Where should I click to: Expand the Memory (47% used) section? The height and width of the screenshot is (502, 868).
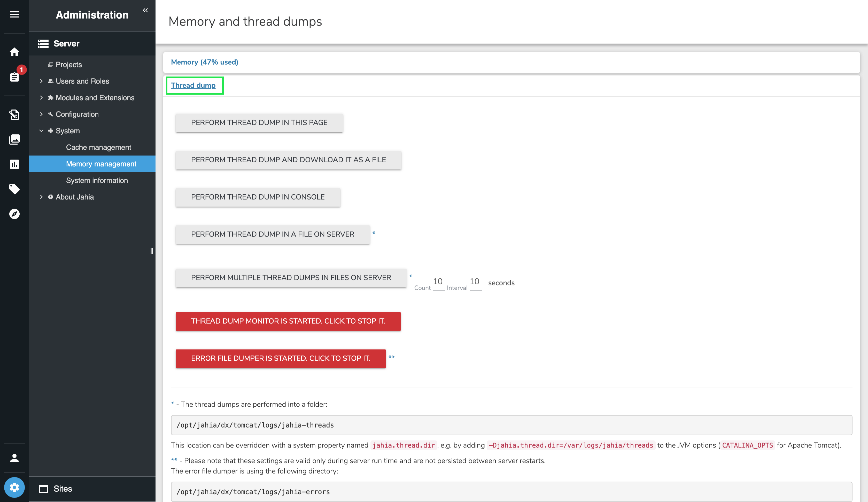coord(204,62)
